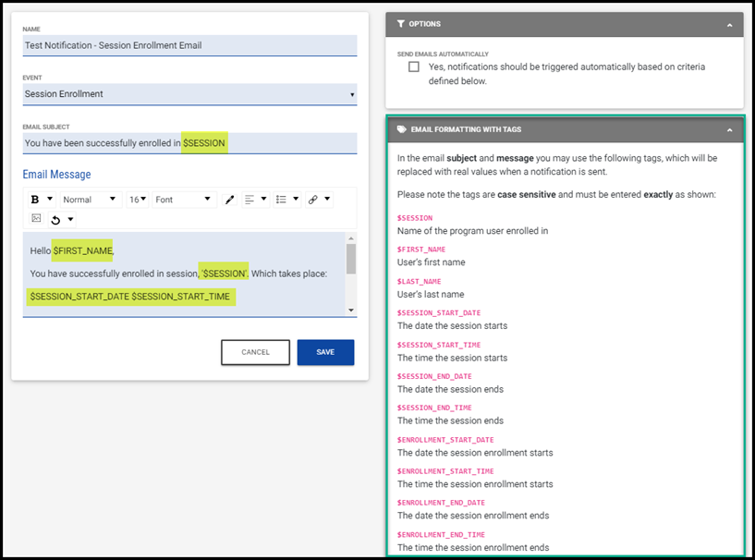This screenshot has height=560, width=755.
Task: Open the Normal paragraph style dropdown
Action: coord(90,200)
